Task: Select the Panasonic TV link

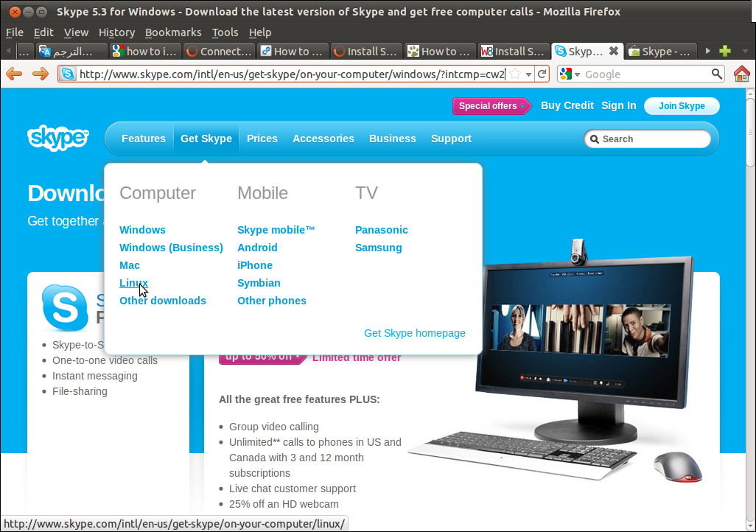Action: [x=382, y=230]
